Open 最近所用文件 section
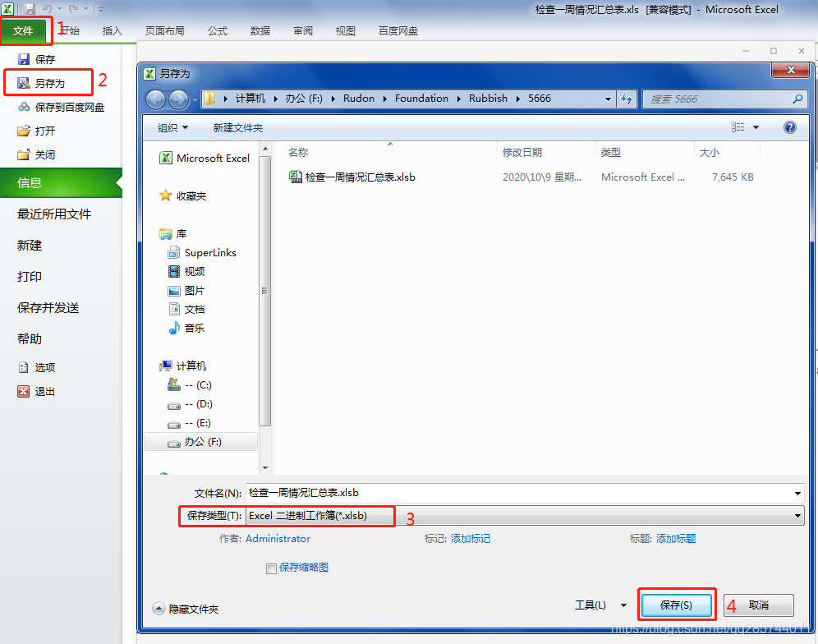 click(x=54, y=214)
